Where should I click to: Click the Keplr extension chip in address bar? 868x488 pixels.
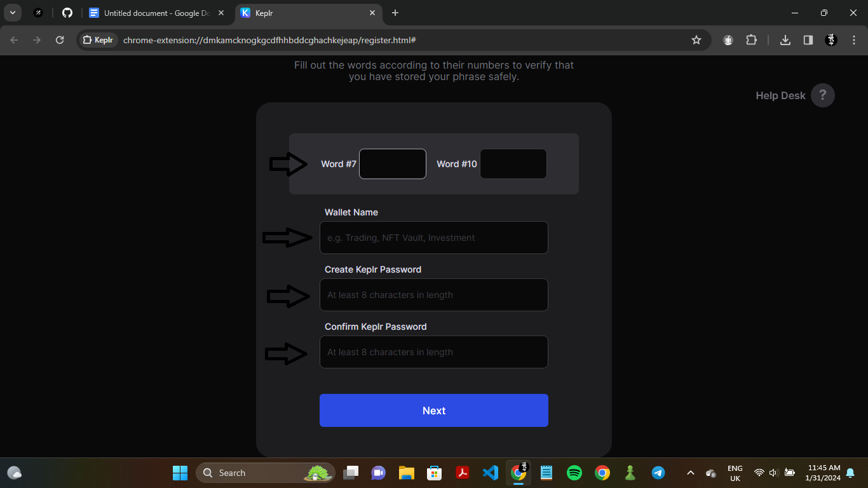(98, 40)
